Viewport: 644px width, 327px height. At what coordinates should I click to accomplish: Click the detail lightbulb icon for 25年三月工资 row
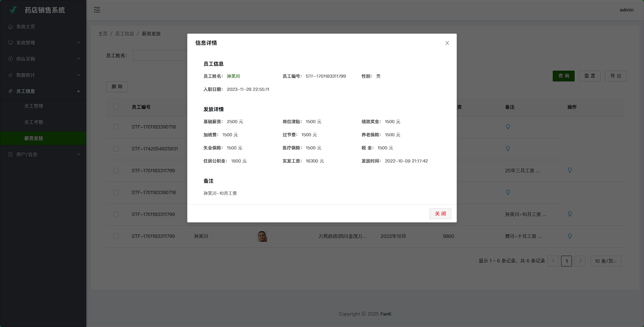pyautogui.click(x=570, y=171)
